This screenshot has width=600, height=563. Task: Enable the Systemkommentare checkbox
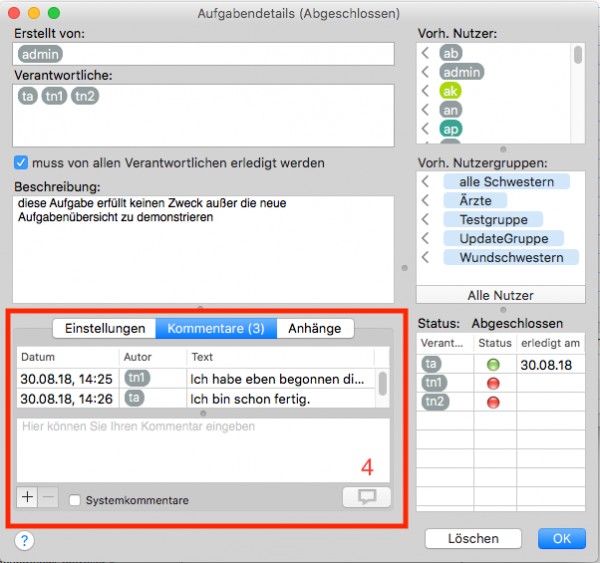(x=75, y=500)
